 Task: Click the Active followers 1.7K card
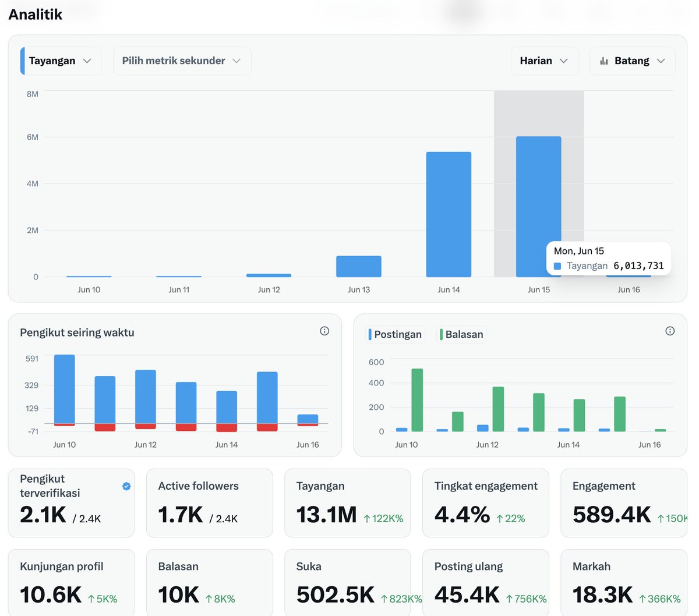pos(209,503)
